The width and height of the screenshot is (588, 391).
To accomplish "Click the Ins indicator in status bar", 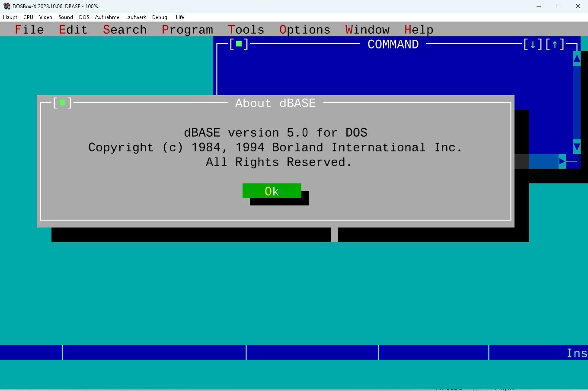I will click(576, 353).
